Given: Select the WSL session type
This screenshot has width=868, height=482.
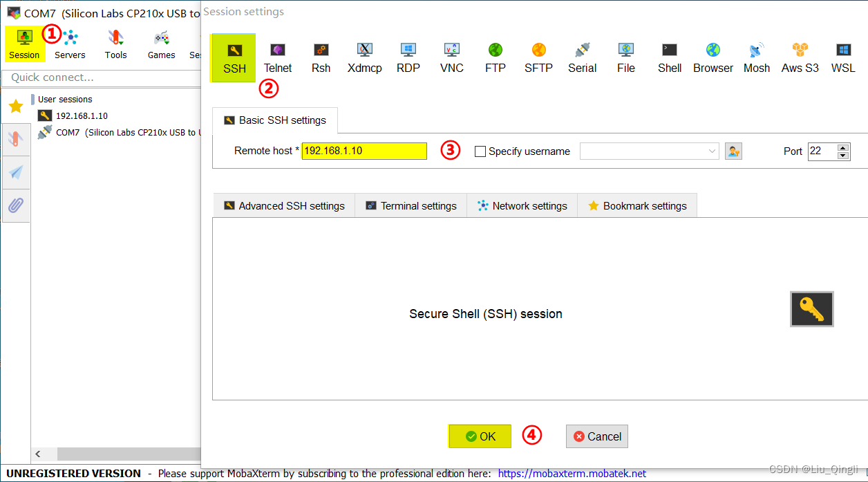Looking at the screenshot, I should [843, 57].
